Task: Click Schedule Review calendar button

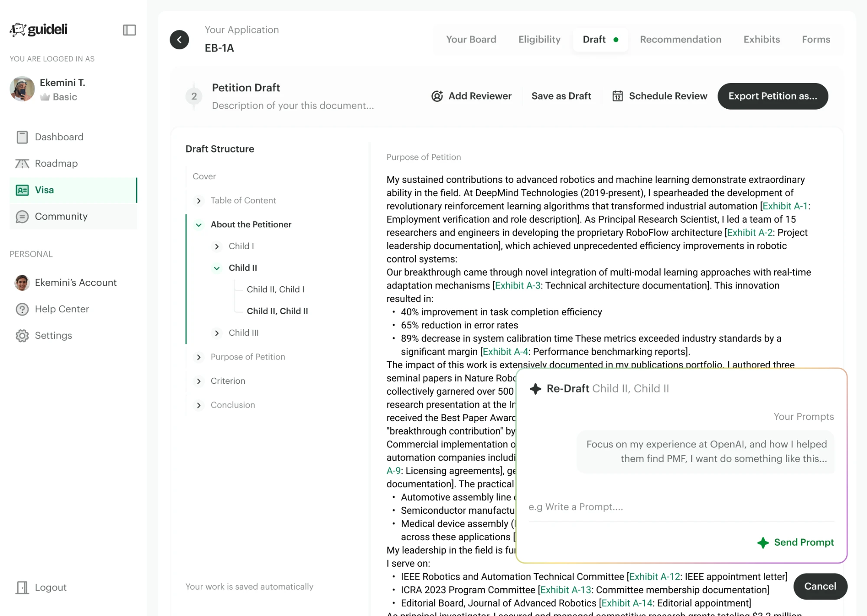Action: [659, 96]
